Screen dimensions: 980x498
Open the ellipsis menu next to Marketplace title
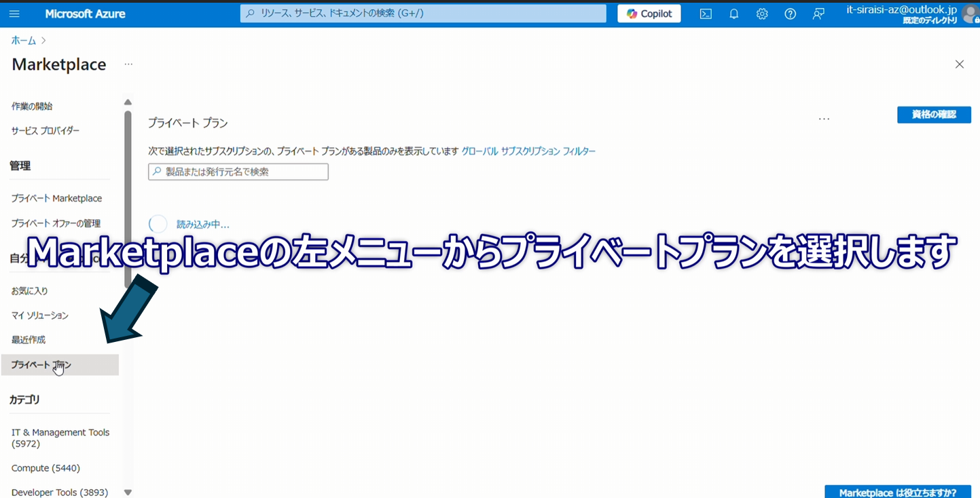coord(128,64)
